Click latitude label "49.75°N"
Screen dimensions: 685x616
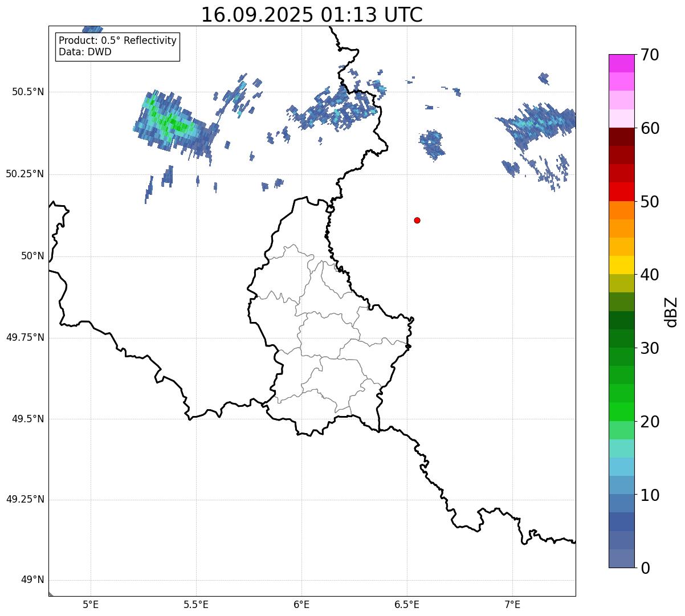click(25, 337)
